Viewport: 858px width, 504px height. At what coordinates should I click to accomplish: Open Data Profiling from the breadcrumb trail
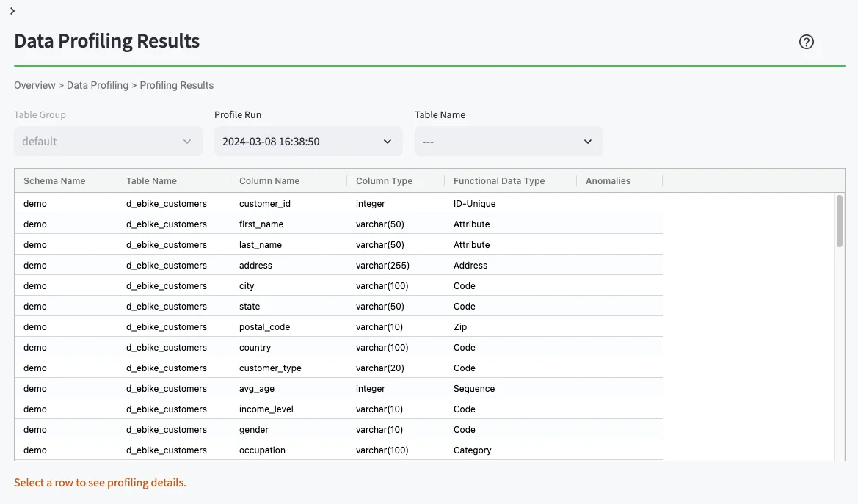(98, 85)
